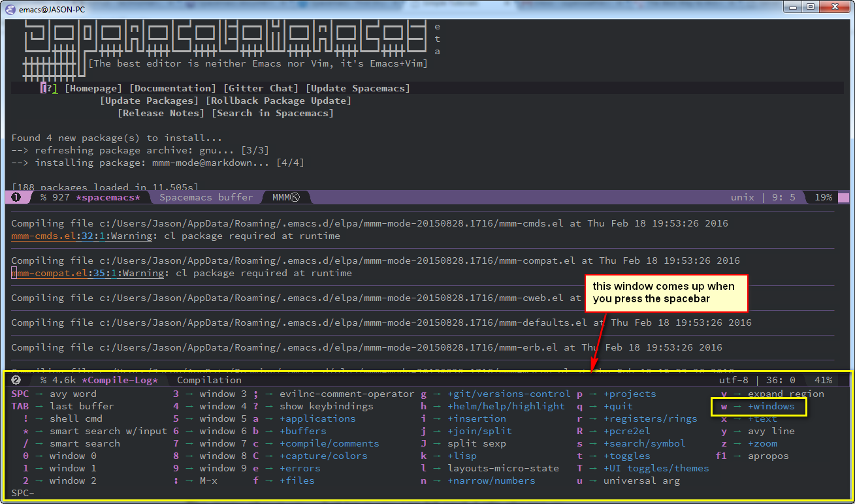Select the +helm/help/highlight entry
Viewport: 855px width, 504px height.
tap(506, 406)
